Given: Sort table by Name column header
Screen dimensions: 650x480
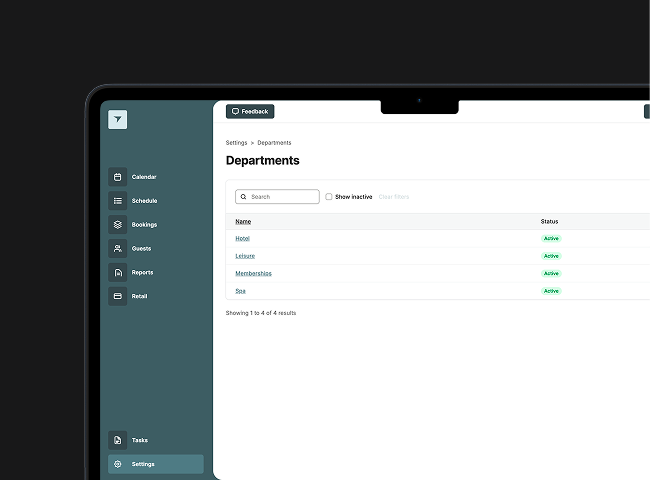Looking at the screenshot, I should pos(243,221).
